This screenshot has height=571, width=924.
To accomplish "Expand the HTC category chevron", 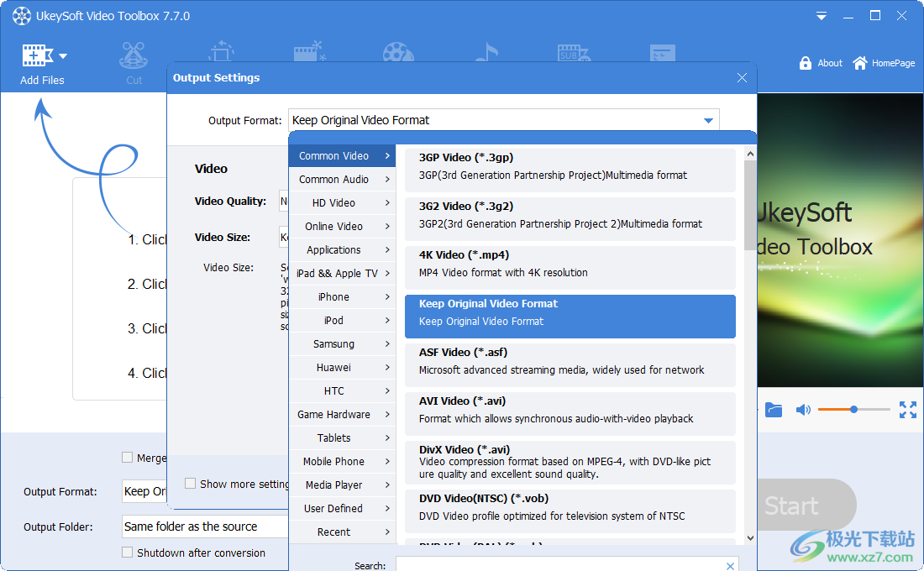I will pyautogui.click(x=387, y=391).
